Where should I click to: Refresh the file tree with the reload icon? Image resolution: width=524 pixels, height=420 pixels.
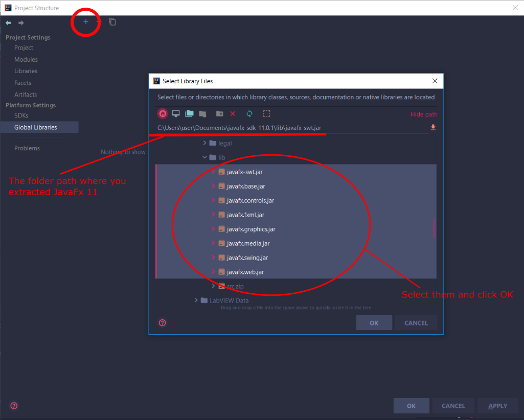coord(249,113)
